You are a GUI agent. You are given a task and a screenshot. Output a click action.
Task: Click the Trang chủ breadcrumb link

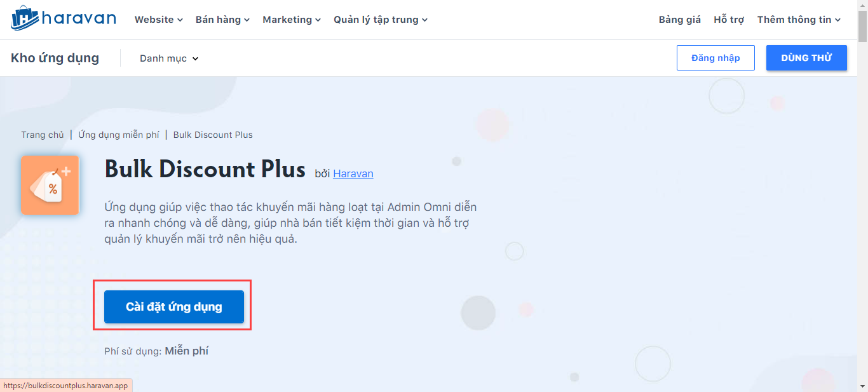(x=43, y=135)
